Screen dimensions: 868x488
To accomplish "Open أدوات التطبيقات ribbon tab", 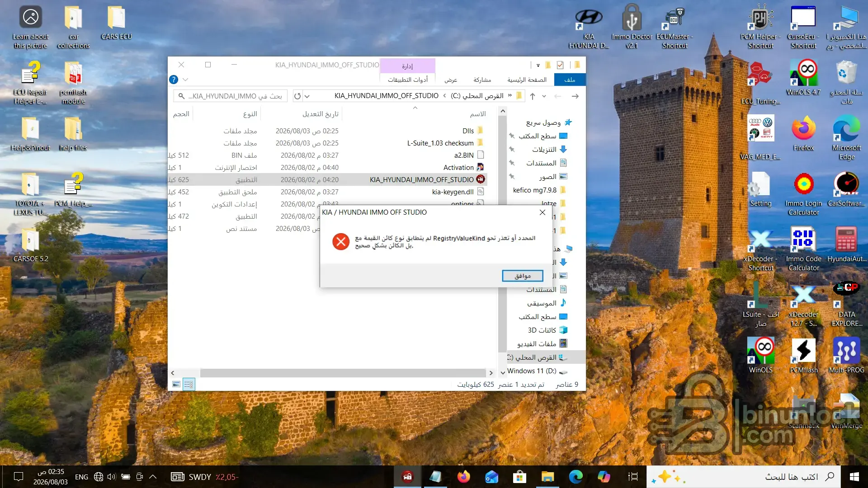I will coord(407,80).
